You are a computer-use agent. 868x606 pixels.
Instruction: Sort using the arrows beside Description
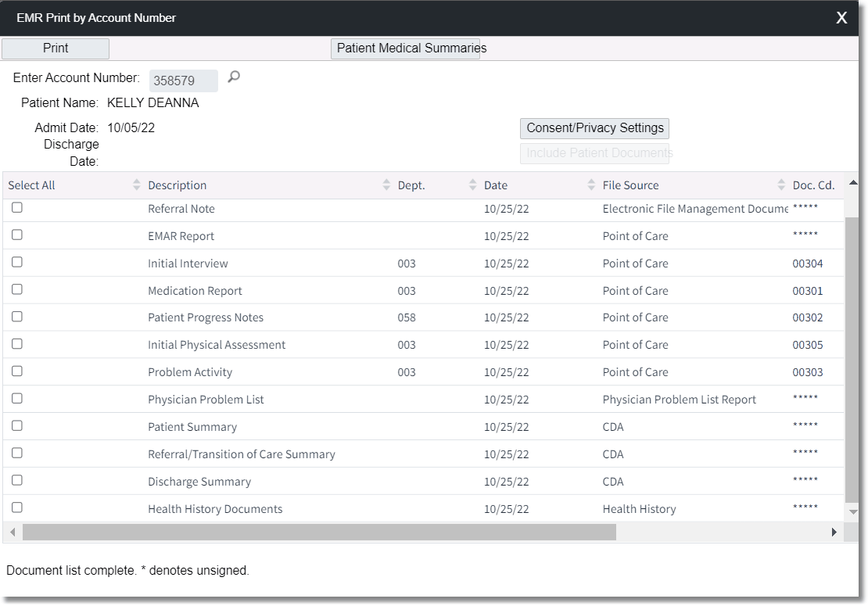pyautogui.click(x=386, y=185)
